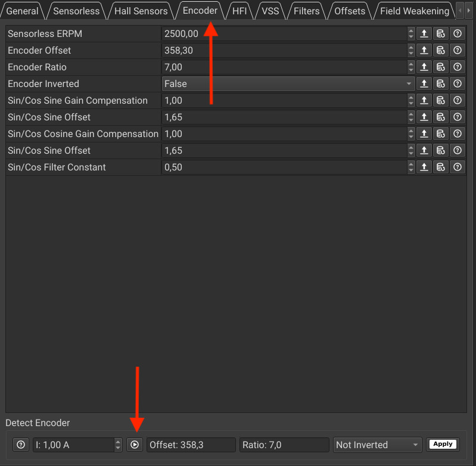Adjust the detection current spinner arrows
476x466 pixels.
coord(118,445)
